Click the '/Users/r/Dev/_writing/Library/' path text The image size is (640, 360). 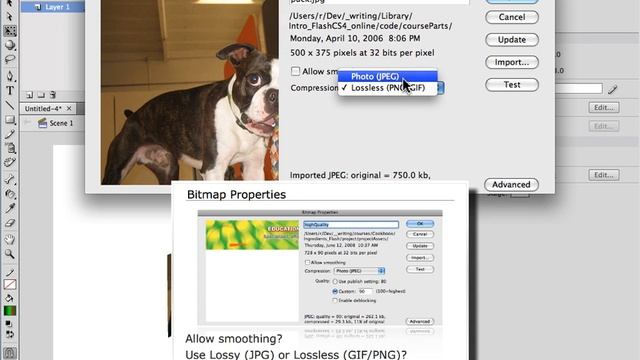351,16
